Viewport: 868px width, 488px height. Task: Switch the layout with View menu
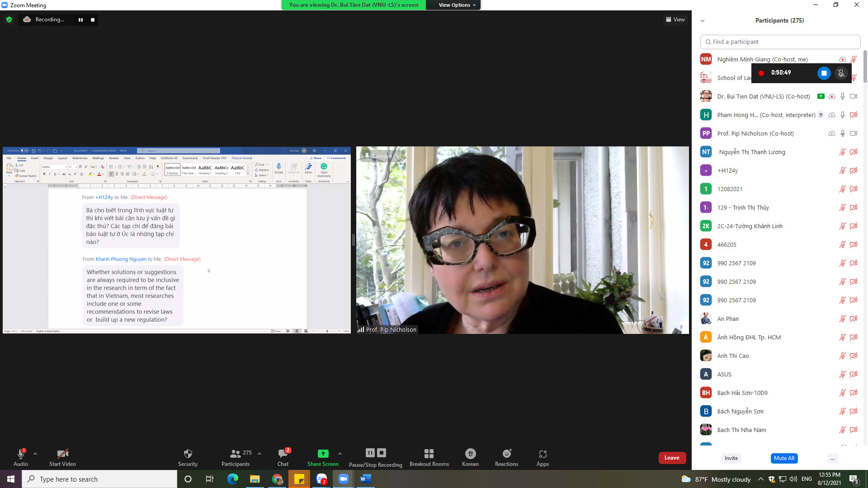pos(675,19)
